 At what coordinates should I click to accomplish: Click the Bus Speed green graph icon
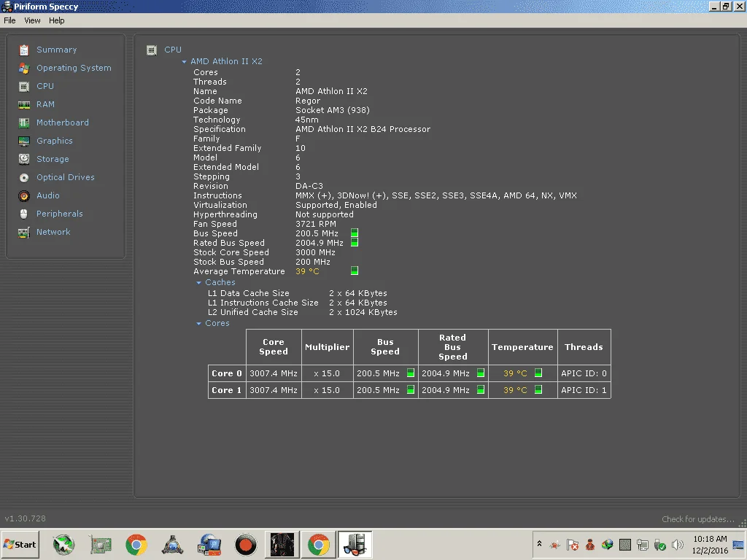point(355,233)
